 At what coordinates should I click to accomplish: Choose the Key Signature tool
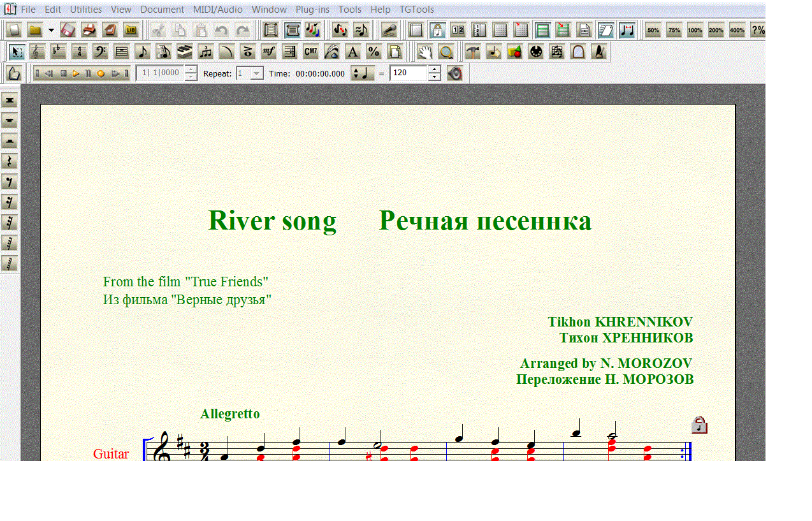click(59, 52)
